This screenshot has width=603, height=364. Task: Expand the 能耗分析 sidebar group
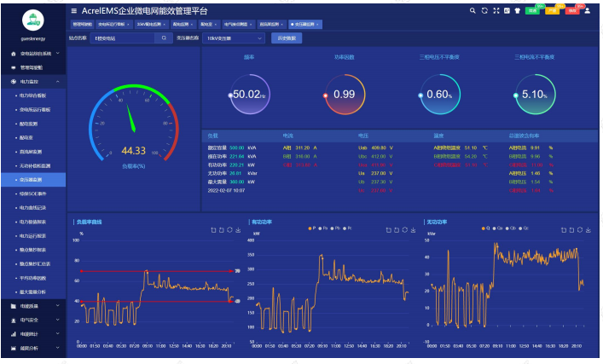click(58, 348)
